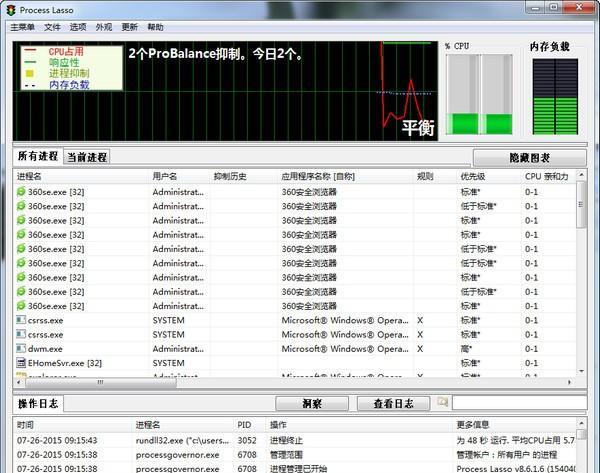
Task: Click the 平衡 label on the graph
Action: 418,128
